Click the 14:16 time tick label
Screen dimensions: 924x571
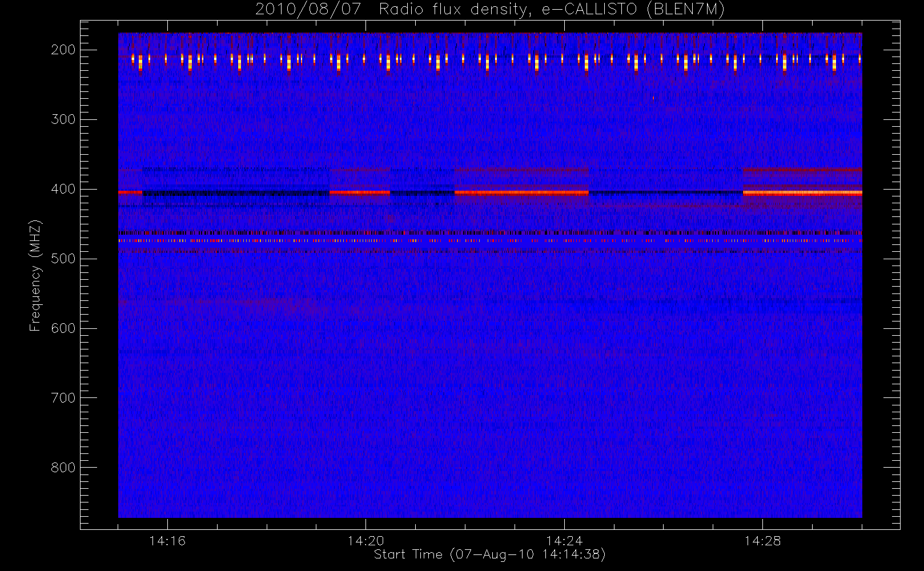click(167, 541)
